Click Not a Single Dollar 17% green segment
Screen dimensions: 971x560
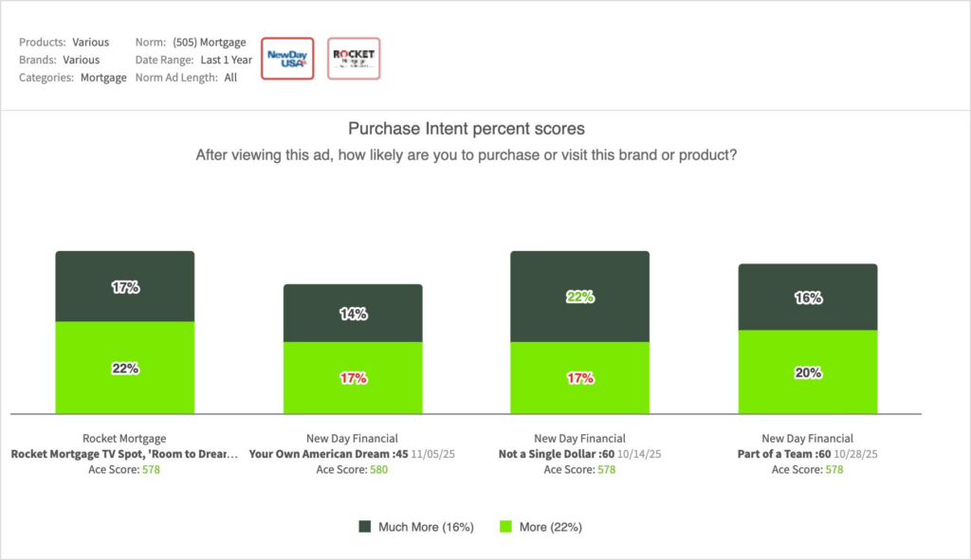click(579, 377)
